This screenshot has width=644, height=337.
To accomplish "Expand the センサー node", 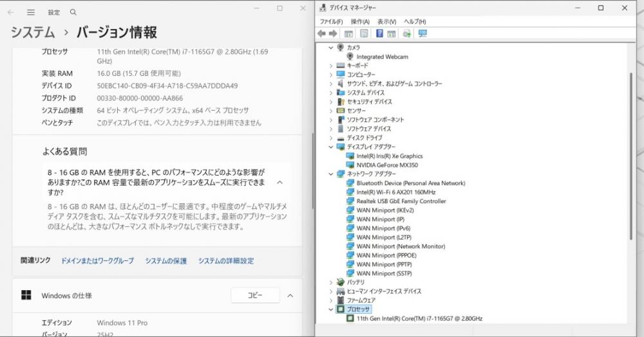I will tap(331, 111).
